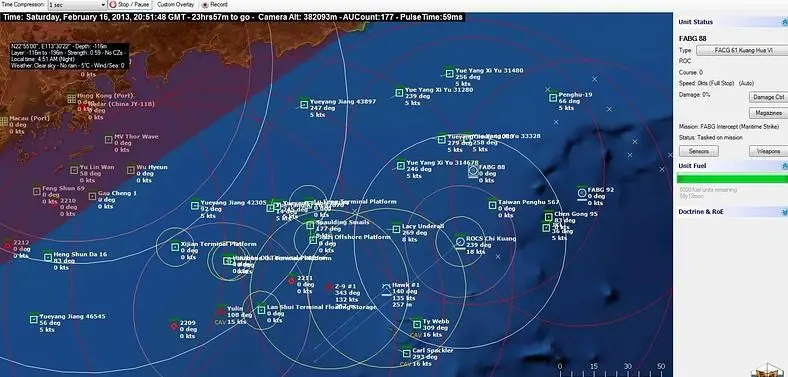Select the Hawk #1 aircraft icon

tap(386, 289)
